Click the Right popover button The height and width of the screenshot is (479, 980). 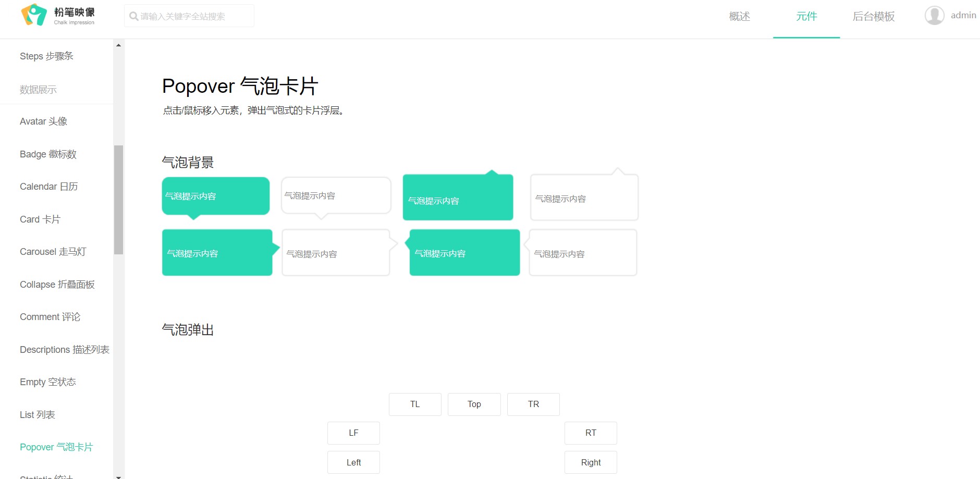pyautogui.click(x=591, y=462)
